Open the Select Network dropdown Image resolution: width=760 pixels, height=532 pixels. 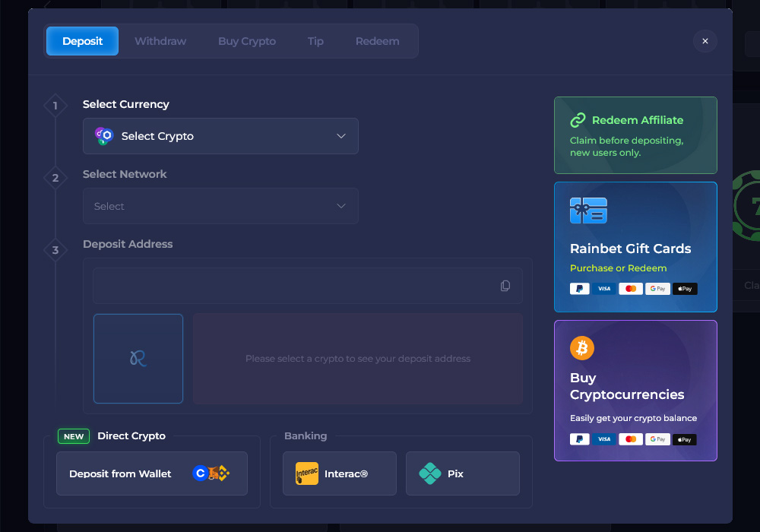pyautogui.click(x=220, y=206)
